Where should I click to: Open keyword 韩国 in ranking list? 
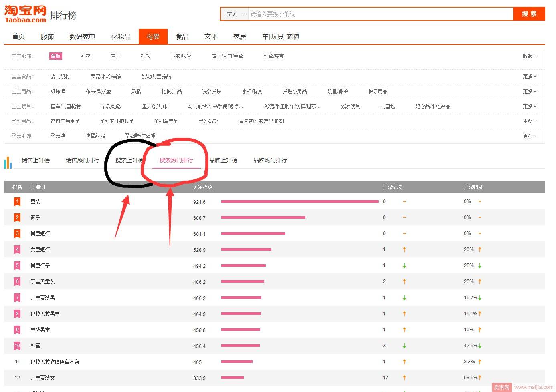pyautogui.click(x=36, y=346)
